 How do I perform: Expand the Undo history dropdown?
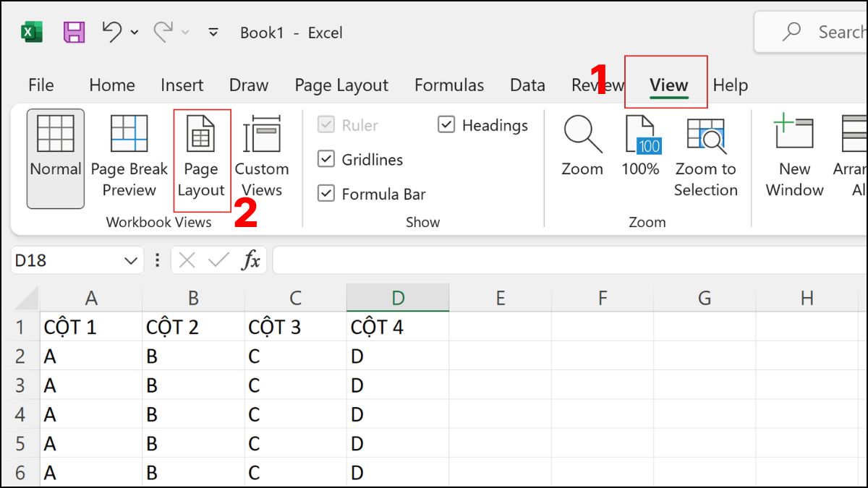click(x=132, y=32)
